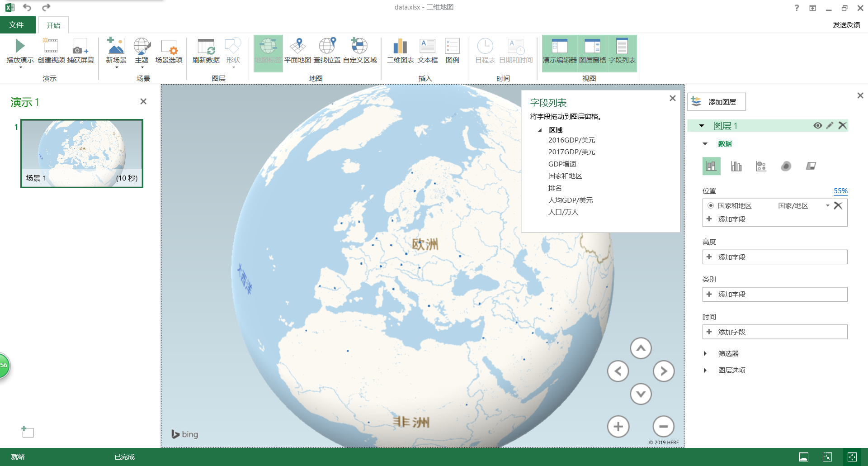This screenshot has height=466, width=868.
Task: Open 新场景 dropdown arrow
Action: point(116,67)
